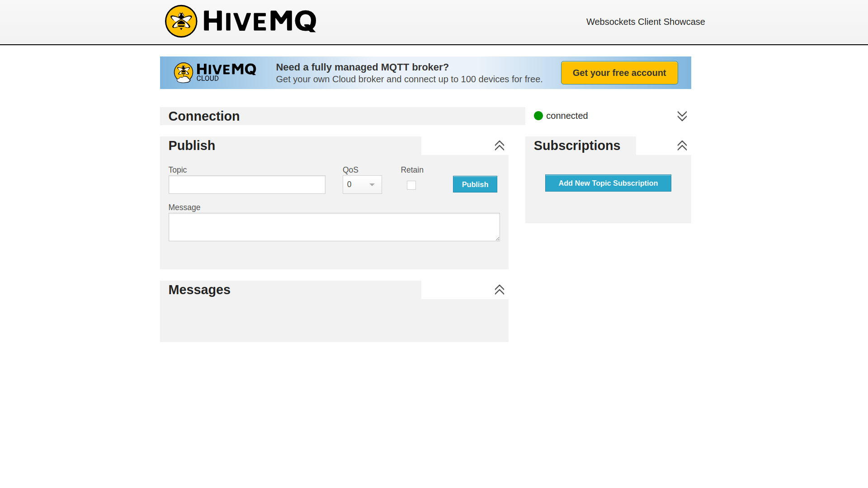
Task: Click the Messages section heading
Action: tap(199, 290)
